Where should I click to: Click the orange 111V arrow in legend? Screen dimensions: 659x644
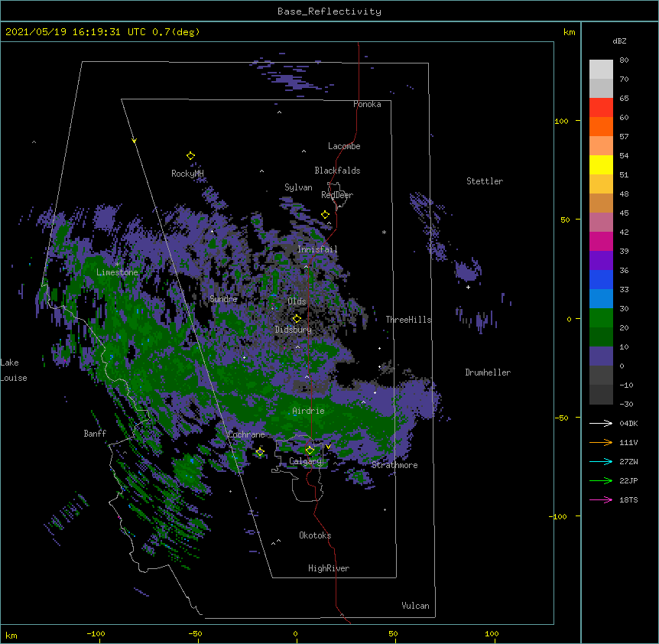tap(601, 442)
